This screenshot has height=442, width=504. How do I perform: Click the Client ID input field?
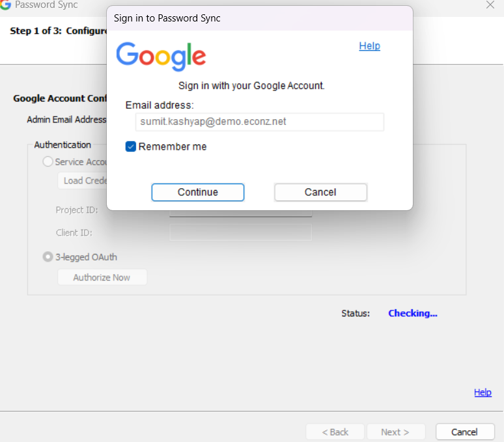click(x=240, y=232)
